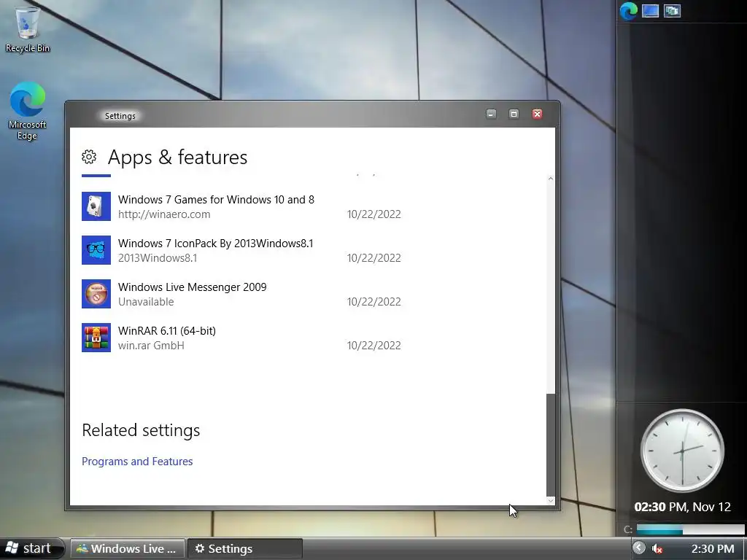Select WinRAR 6.11 (64-bit) entry text
This screenshot has height=560, width=747.
click(167, 331)
